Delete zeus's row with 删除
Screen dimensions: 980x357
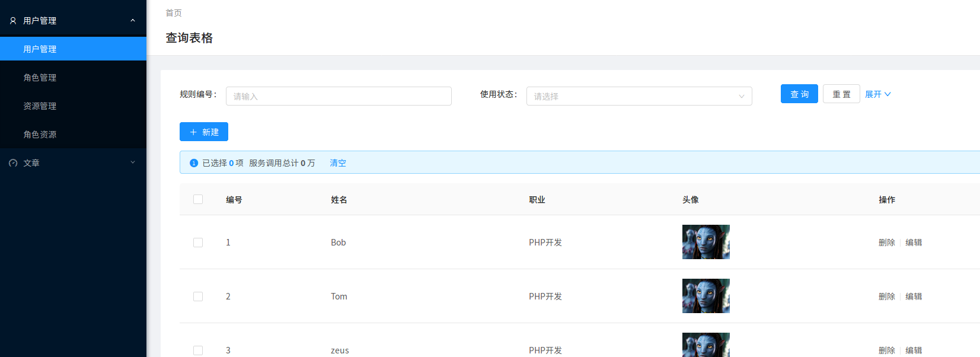tap(887, 350)
